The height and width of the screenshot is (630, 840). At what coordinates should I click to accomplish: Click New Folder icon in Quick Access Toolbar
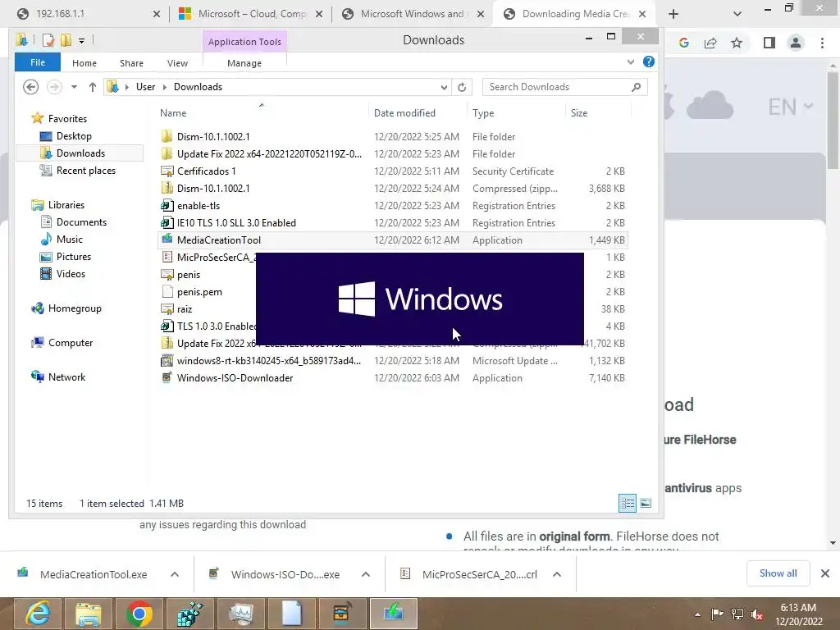66,40
